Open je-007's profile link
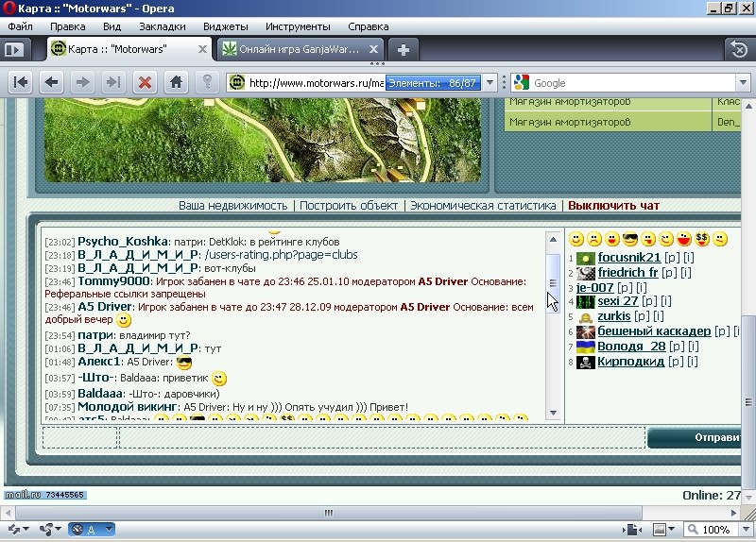 pos(595,288)
